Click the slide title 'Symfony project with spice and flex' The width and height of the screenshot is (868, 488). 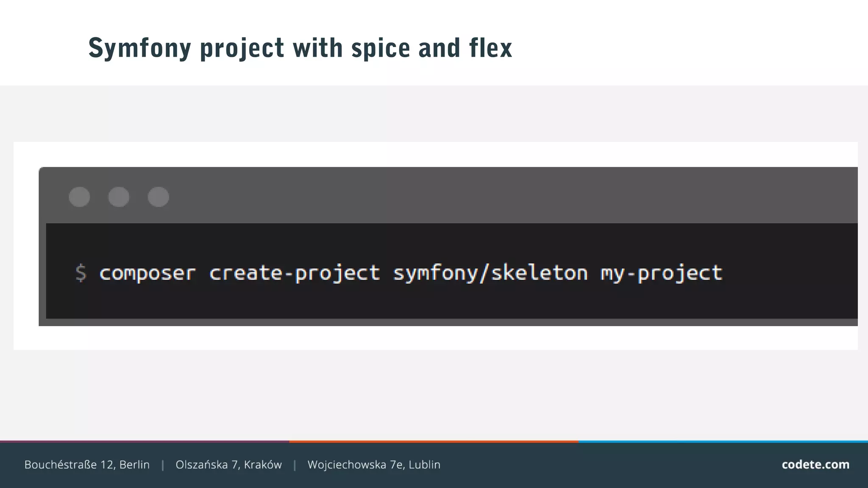[300, 48]
